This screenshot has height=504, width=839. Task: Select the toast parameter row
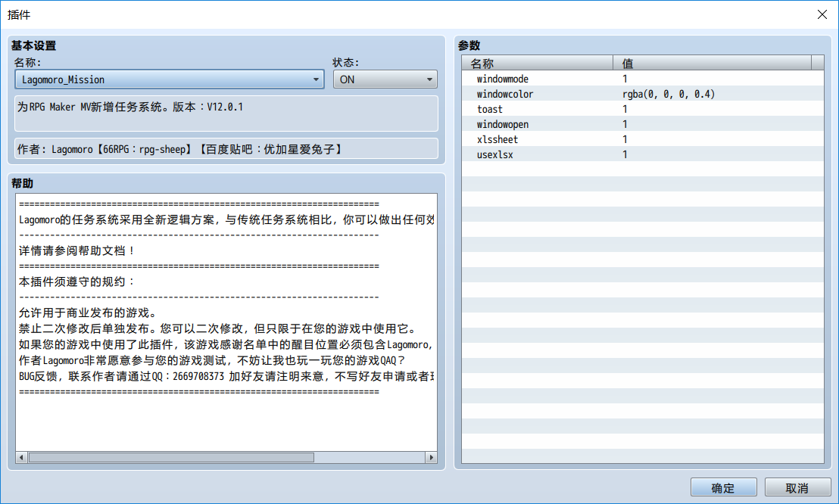point(643,109)
